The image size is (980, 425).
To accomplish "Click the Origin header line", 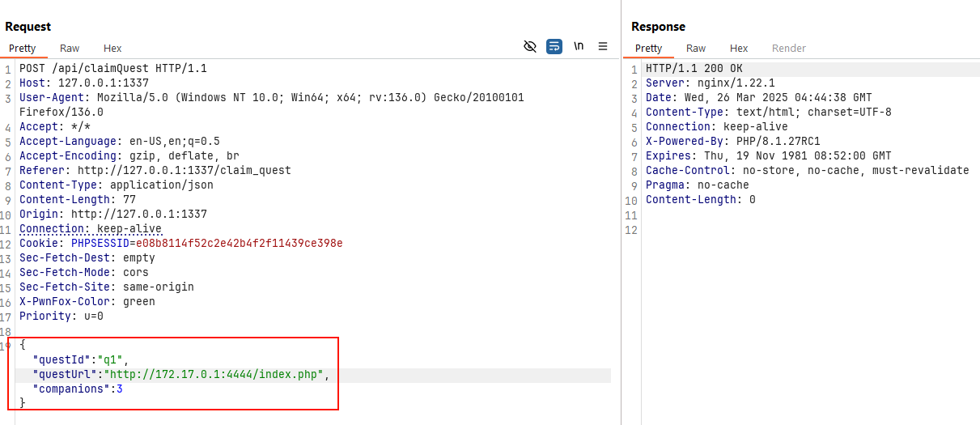I will [113, 215].
